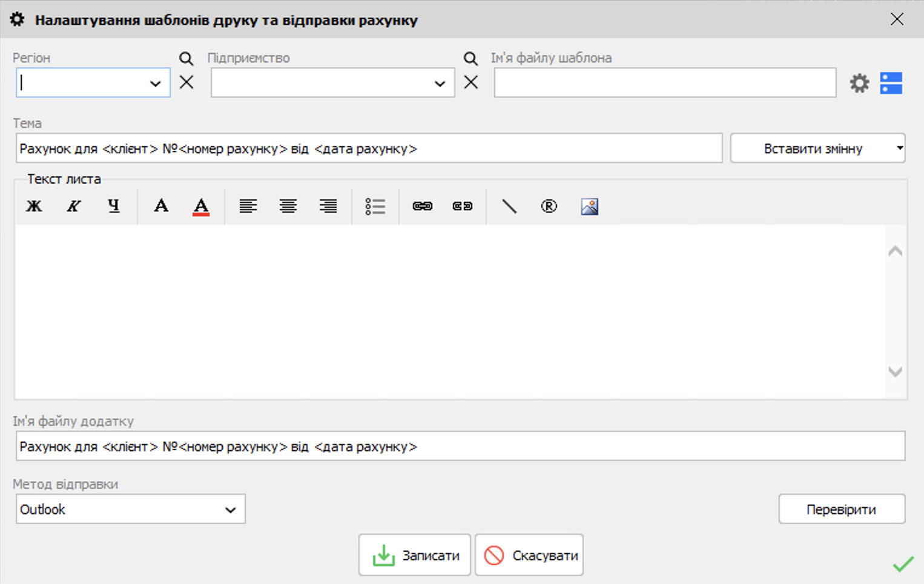Insert the registered trademark symbol

coord(549,206)
